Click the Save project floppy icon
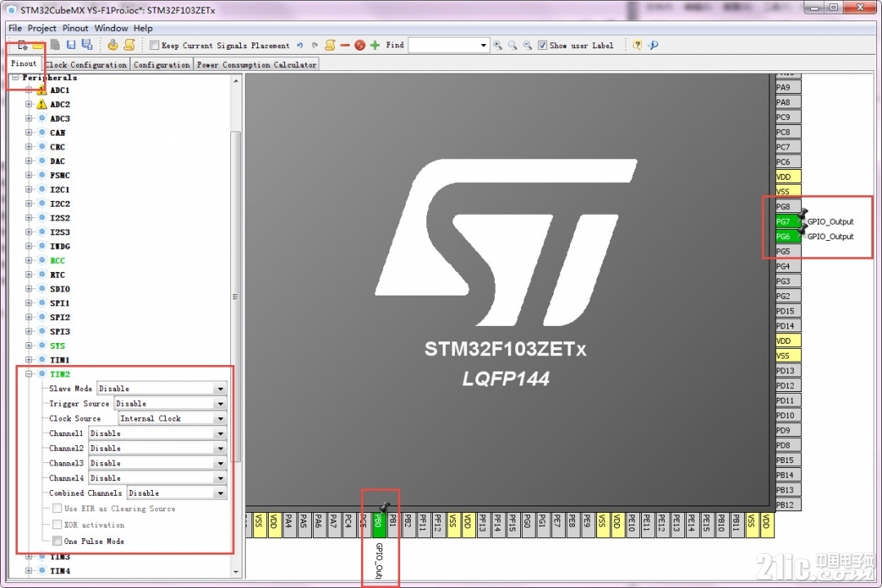 [x=71, y=45]
